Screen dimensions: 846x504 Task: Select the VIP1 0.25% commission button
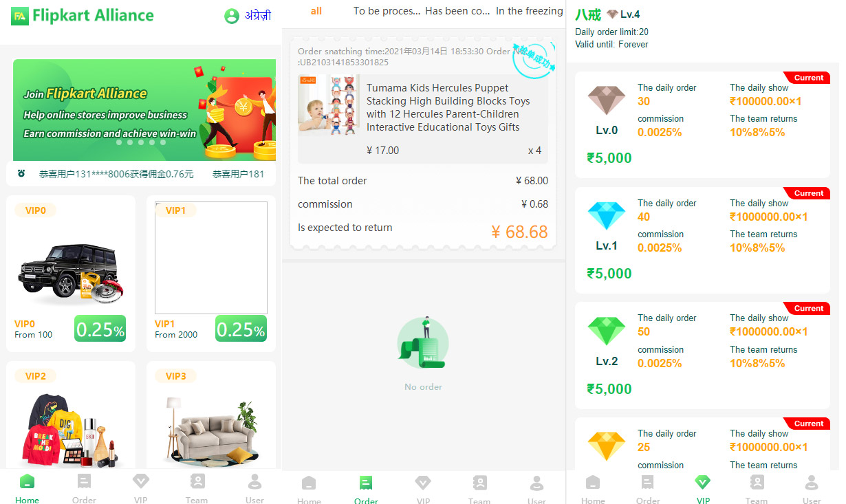pyautogui.click(x=241, y=329)
